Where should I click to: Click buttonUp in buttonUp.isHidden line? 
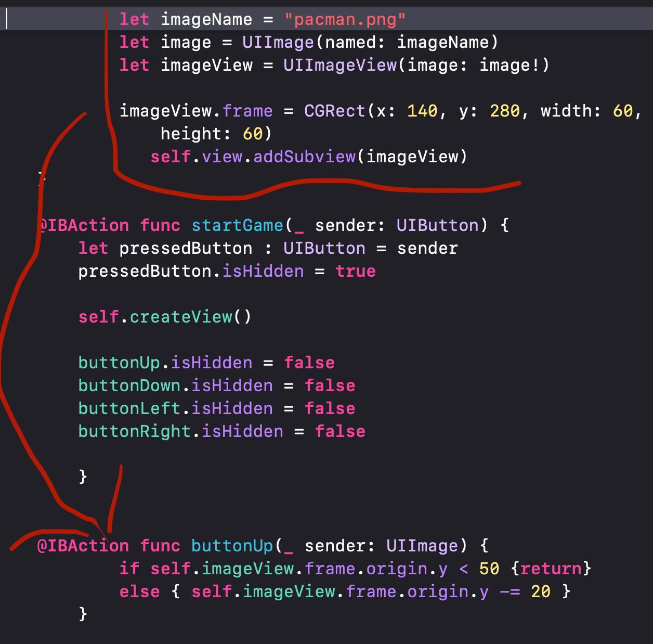119,363
